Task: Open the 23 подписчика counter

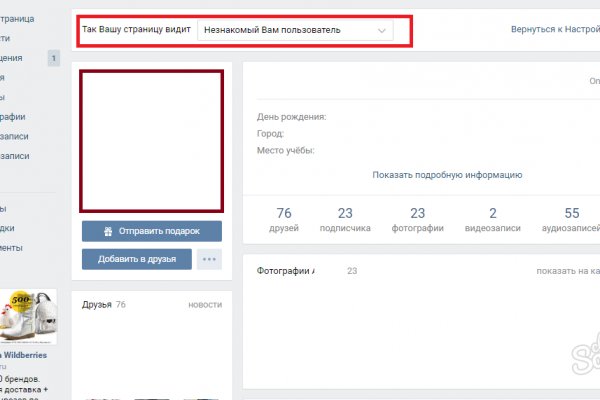Action: tap(346, 219)
